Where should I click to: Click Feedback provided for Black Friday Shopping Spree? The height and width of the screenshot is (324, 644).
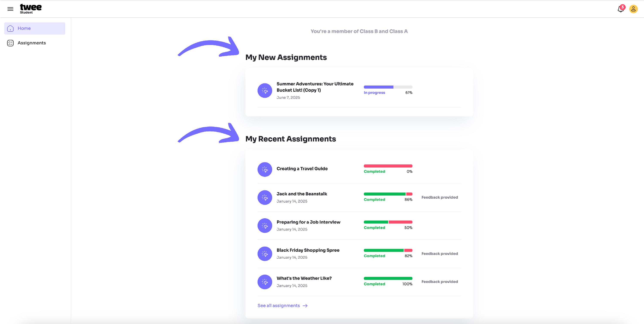[x=440, y=253]
